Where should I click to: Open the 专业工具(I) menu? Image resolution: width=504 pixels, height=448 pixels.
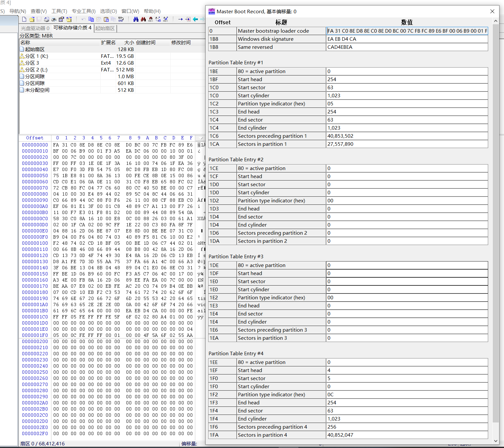84,11
